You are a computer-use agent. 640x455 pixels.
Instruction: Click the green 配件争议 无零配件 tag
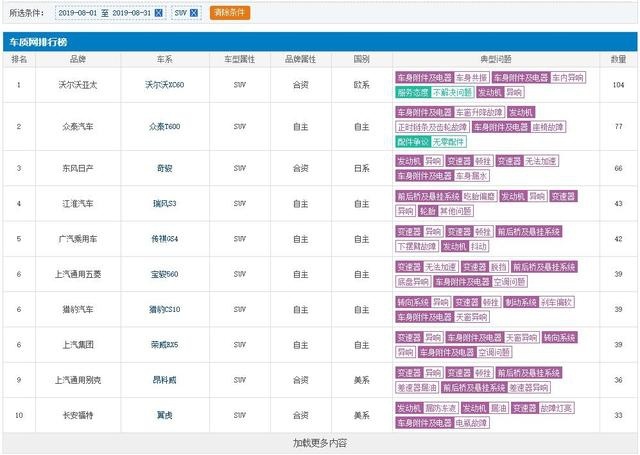(431, 142)
